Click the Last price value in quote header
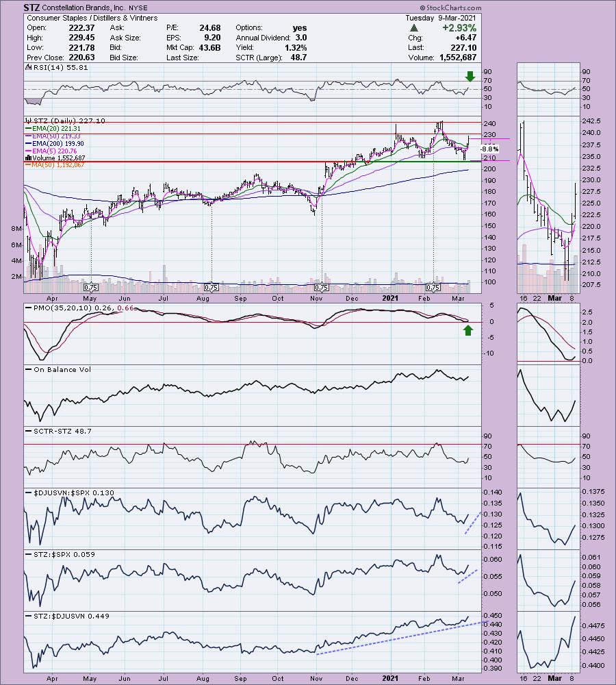 463,48
